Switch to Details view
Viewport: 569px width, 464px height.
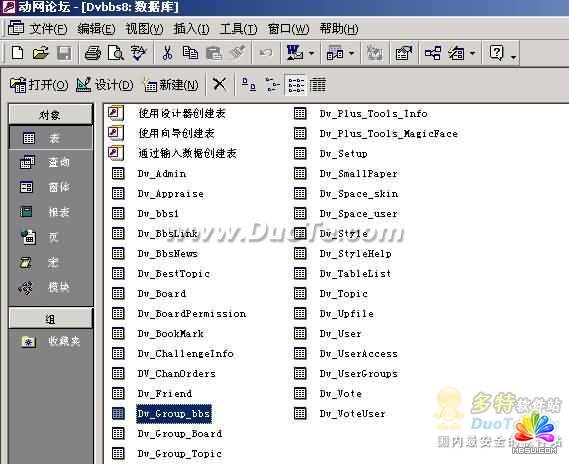318,85
